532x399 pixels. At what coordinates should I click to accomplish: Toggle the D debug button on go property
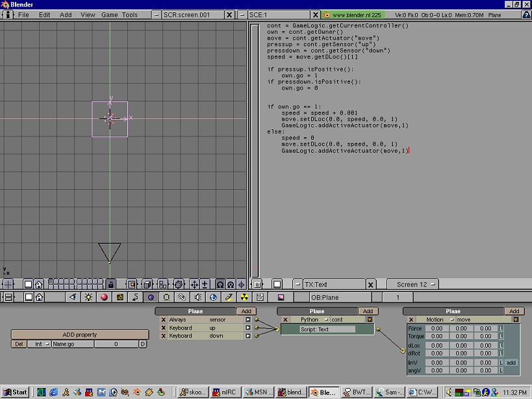coord(143,344)
